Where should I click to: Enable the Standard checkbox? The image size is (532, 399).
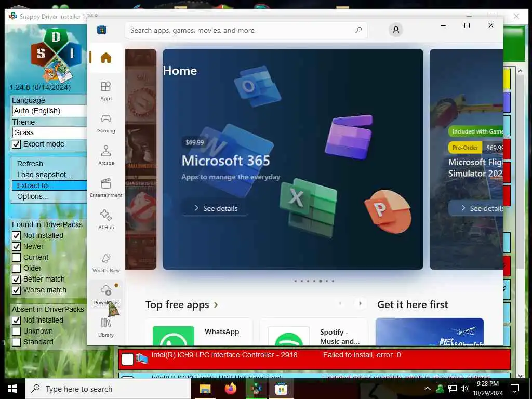tap(16, 342)
